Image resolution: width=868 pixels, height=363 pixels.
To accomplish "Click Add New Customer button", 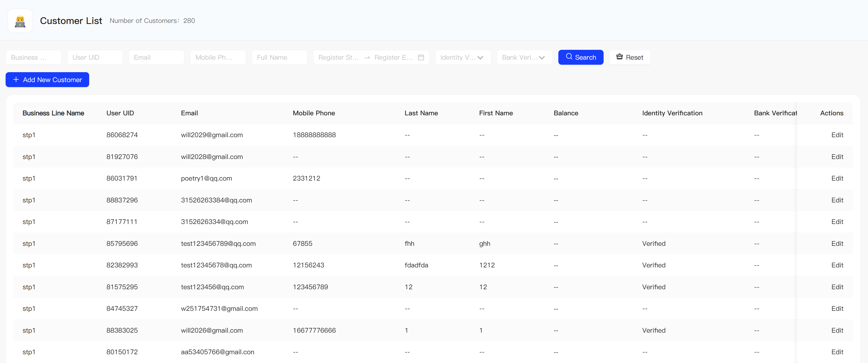I will [x=47, y=80].
